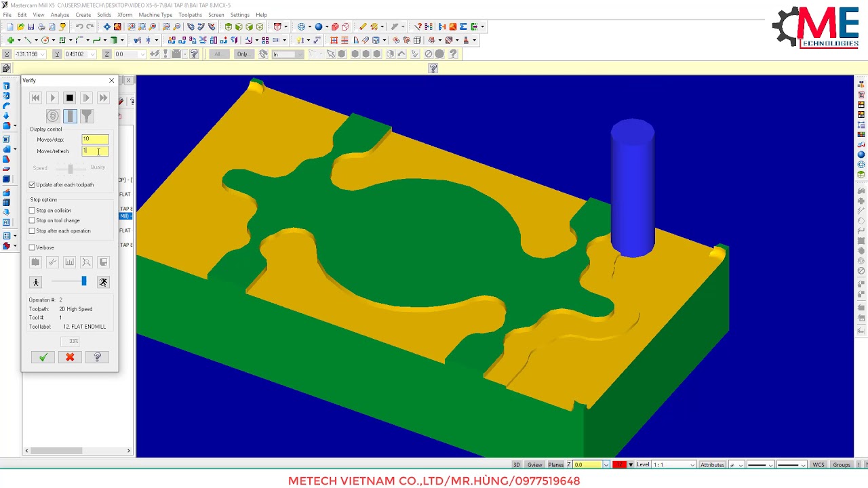Viewport: 868px width, 488px height.
Task: Open the Z coordinate dropdown in ribbon bar
Action: 143,54
